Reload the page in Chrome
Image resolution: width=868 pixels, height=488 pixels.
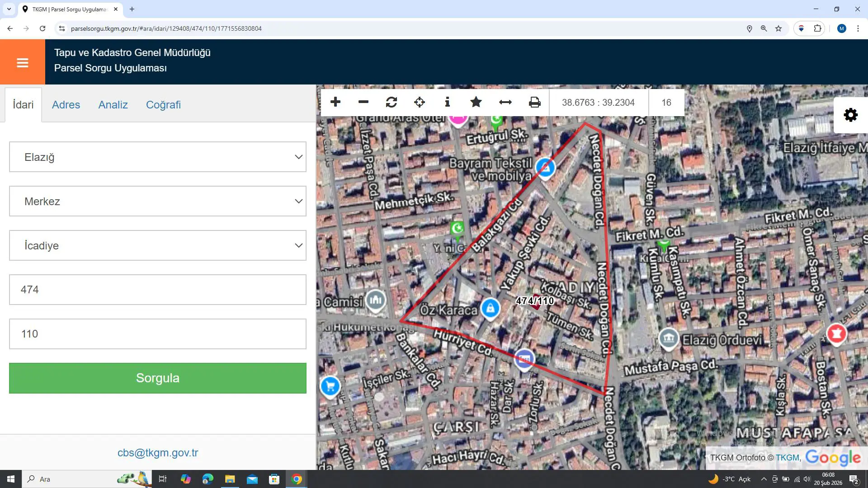tap(42, 28)
